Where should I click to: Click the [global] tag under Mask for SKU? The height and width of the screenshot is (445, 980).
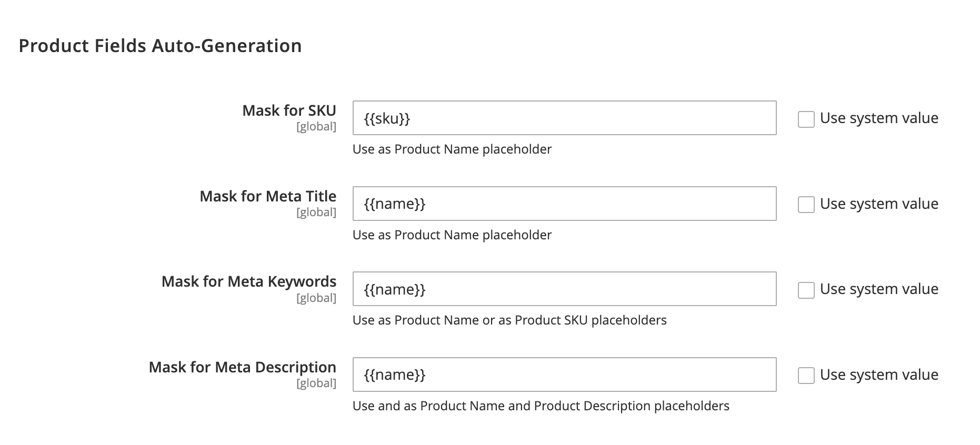[x=317, y=126]
